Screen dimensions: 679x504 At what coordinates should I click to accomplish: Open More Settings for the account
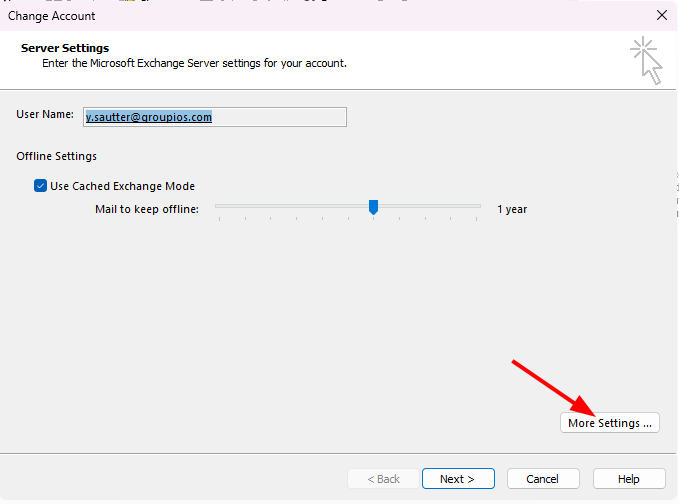(x=609, y=423)
